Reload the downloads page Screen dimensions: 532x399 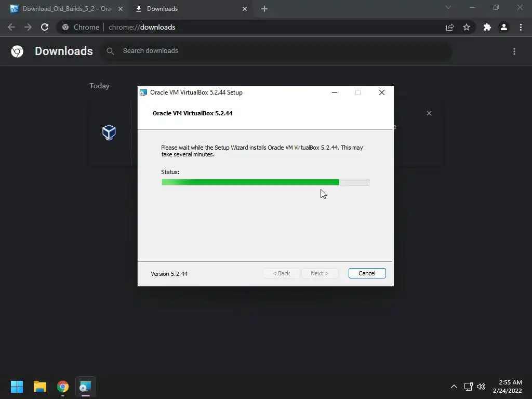pos(45,27)
